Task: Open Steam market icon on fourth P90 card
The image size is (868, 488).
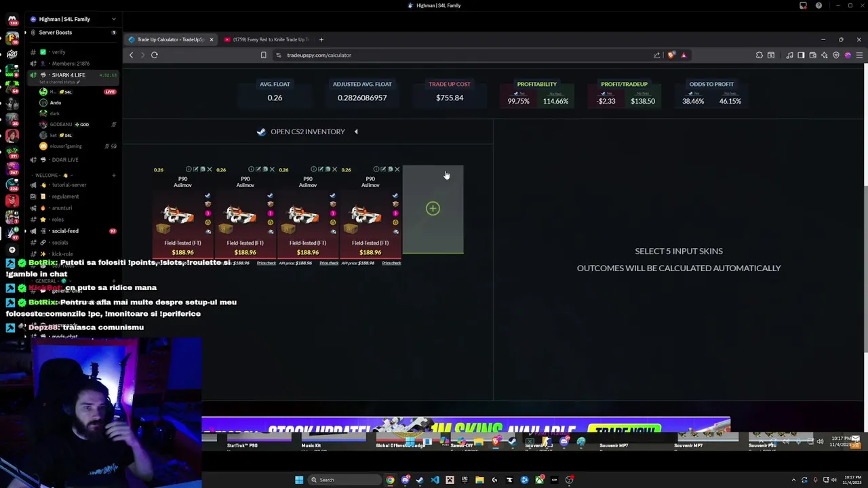Action: point(395,196)
